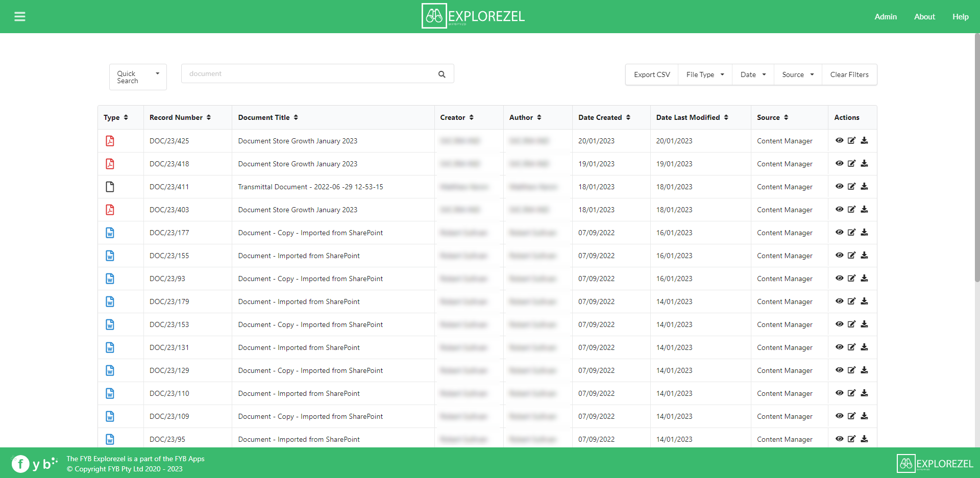Edit record DOC/23/93
Viewport: 980px width, 478px height.
click(852, 278)
